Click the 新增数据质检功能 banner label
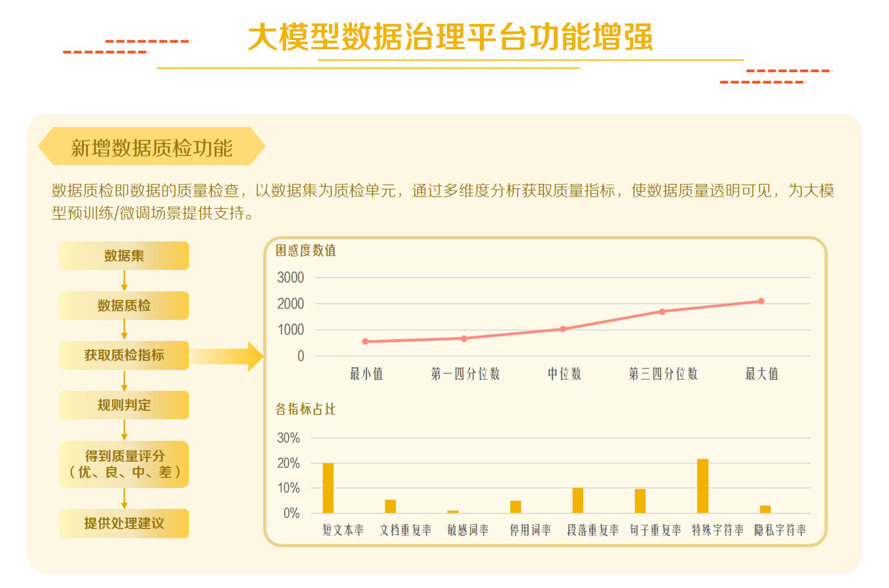Viewport: 889px width, 588px height. (x=151, y=148)
